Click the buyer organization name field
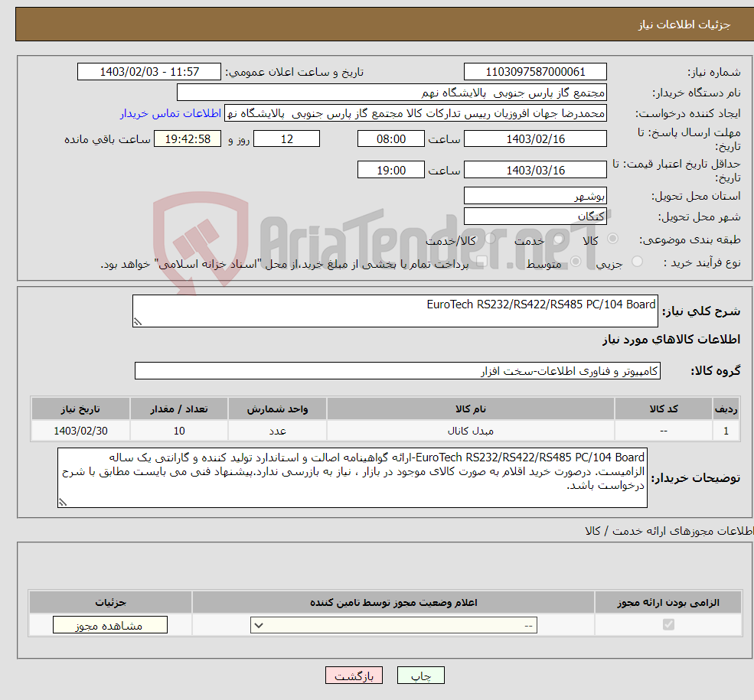 click(x=391, y=93)
